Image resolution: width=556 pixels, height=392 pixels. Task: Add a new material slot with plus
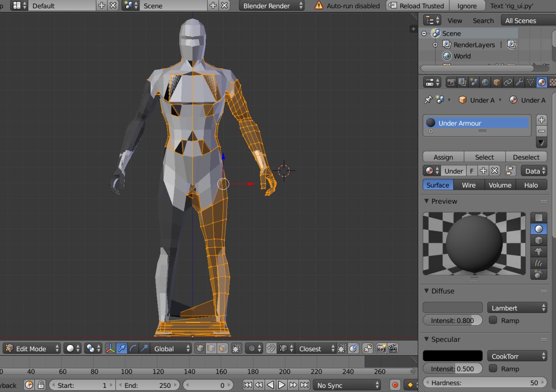click(x=541, y=120)
